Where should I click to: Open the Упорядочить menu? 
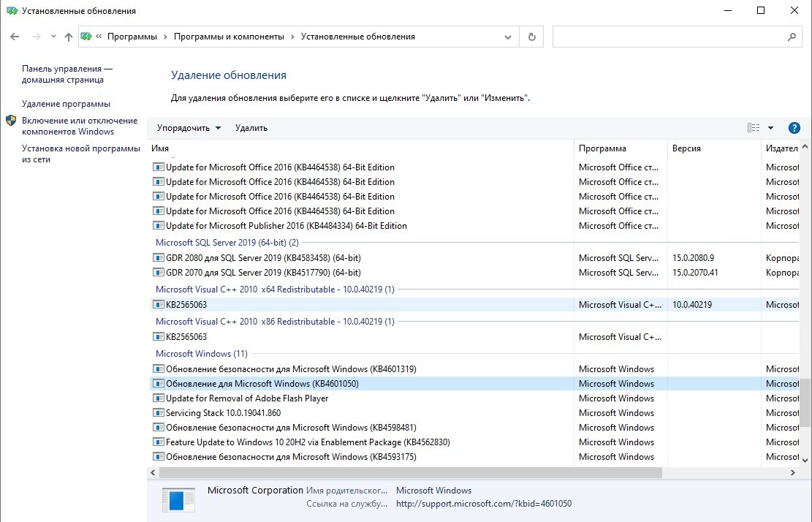coord(189,128)
